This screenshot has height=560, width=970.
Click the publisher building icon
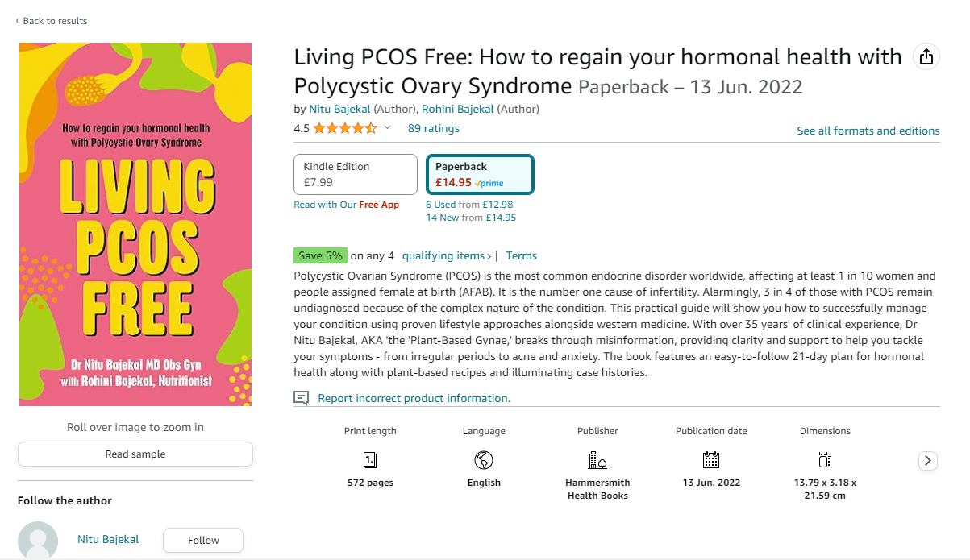click(597, 460)
